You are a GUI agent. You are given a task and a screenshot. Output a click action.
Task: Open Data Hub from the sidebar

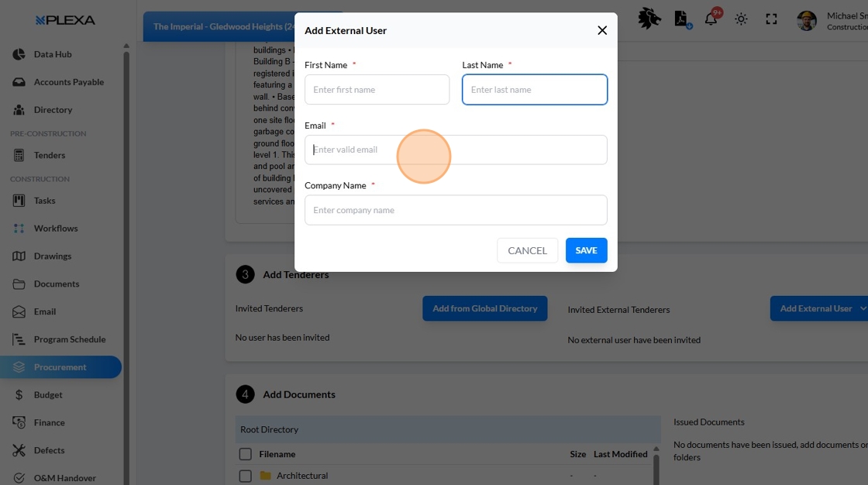click(x=53, y=54)
